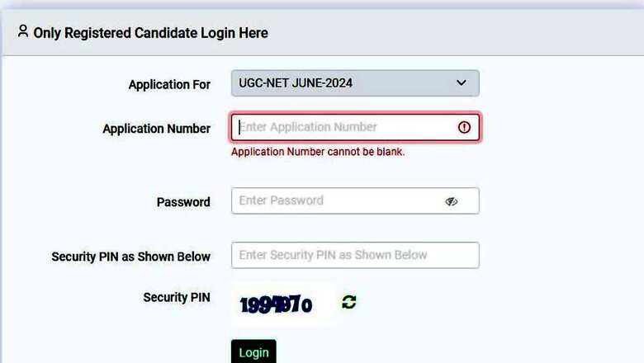Click the user icon in the header

[x=22, y=31]
